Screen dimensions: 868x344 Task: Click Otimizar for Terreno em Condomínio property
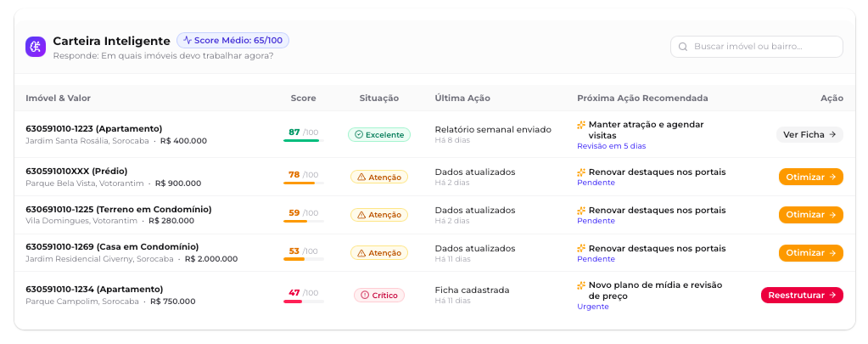tap(811, 215)
